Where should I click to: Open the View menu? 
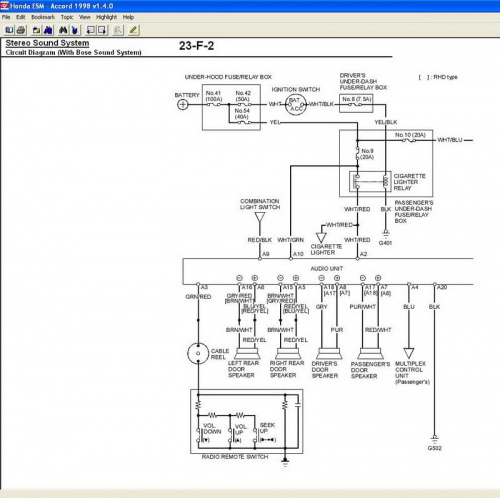coord(85,17)
